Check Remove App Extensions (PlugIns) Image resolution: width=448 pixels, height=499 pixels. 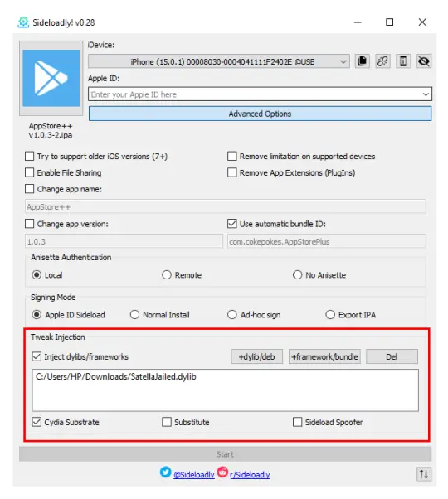232,172
